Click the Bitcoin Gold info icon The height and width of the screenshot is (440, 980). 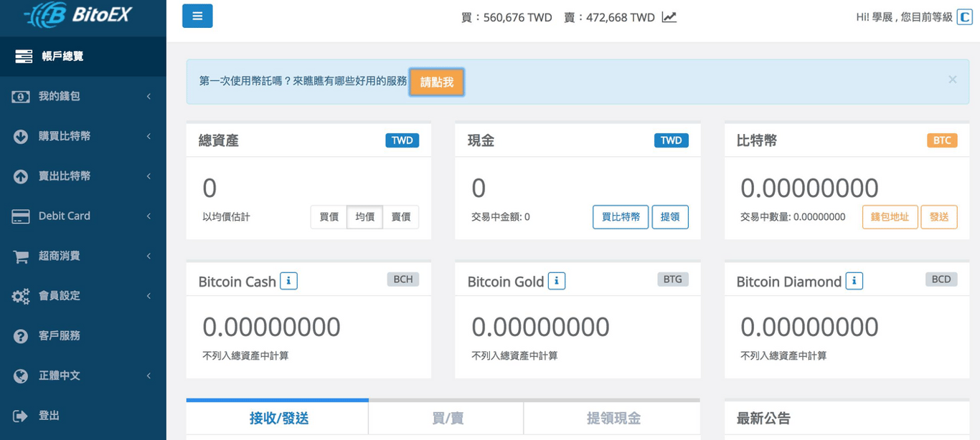[557, 281]
